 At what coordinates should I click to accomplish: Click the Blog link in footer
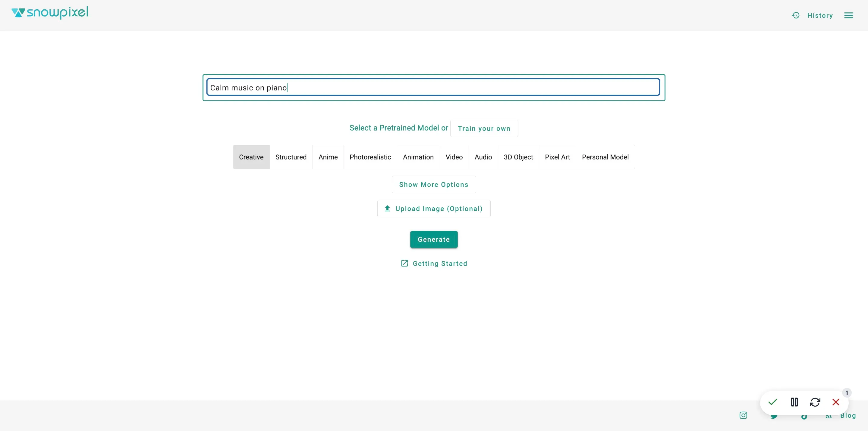pyautogui.click(x=848, y=416)
